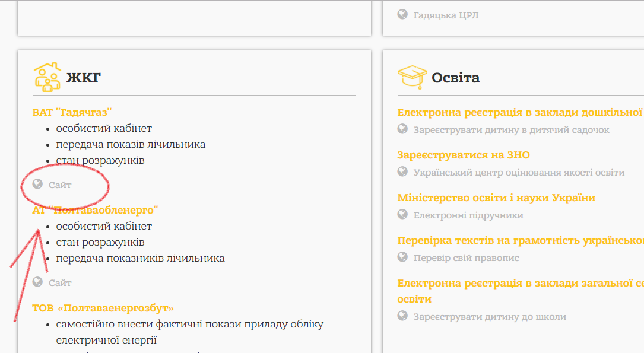Image resolution: width=644 pixels, height=353 pixels.
Task: Follow the Електронні підручники link
Action: pyautogui.click(x=468, y=215)
